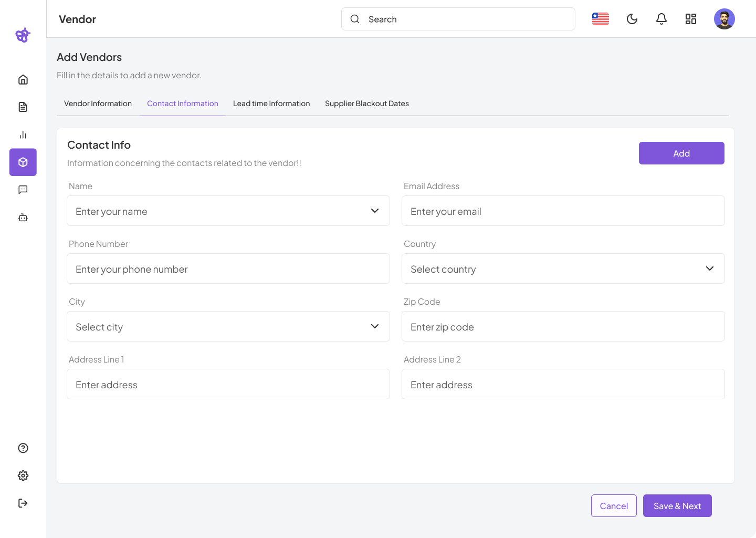The image size is (756, 538).
Task: Open the Home page from sidebar
Action: (23, 80)
